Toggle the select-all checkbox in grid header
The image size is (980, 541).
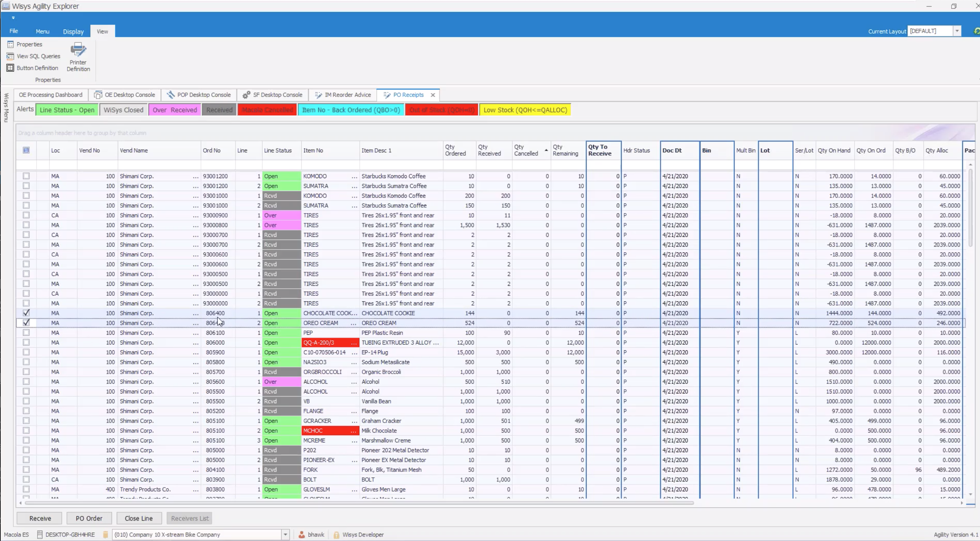point(26,150)
